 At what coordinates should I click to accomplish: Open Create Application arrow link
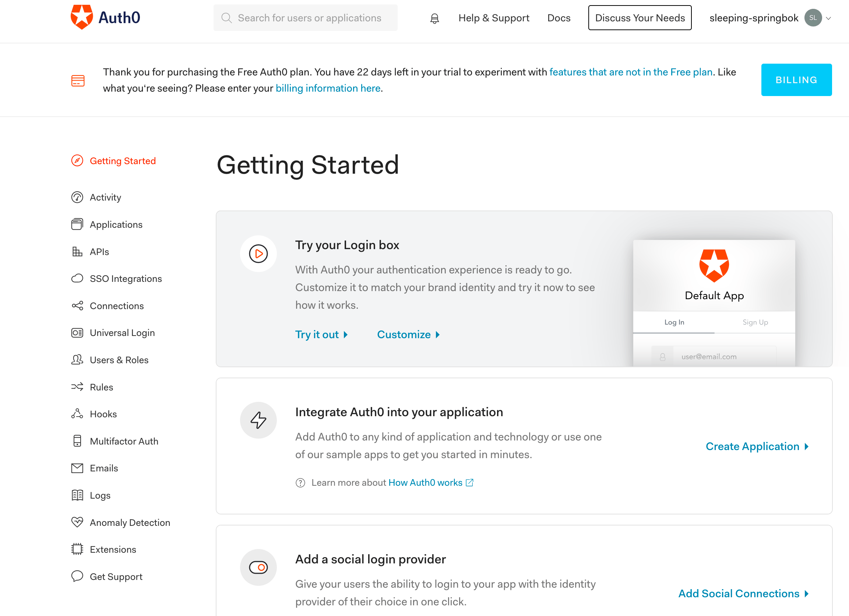[757, 446]
